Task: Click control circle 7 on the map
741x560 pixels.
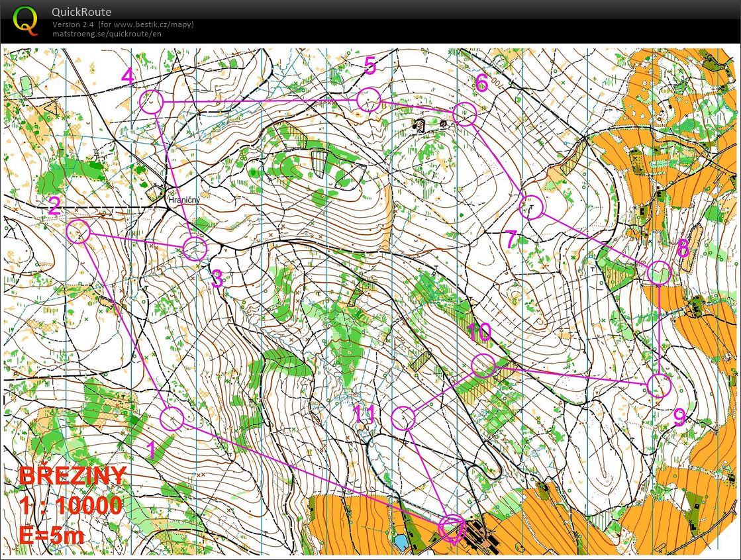Action: coord(531,207)
